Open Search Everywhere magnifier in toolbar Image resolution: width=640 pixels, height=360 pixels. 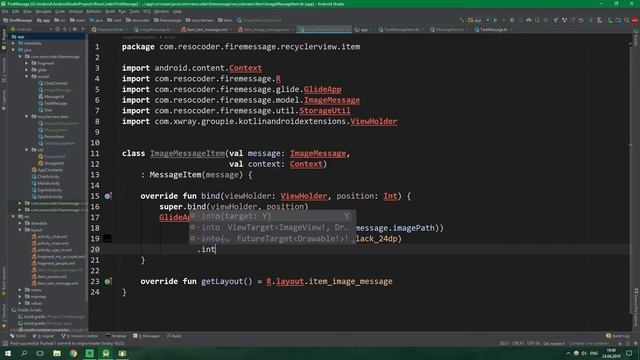point(627,20)
